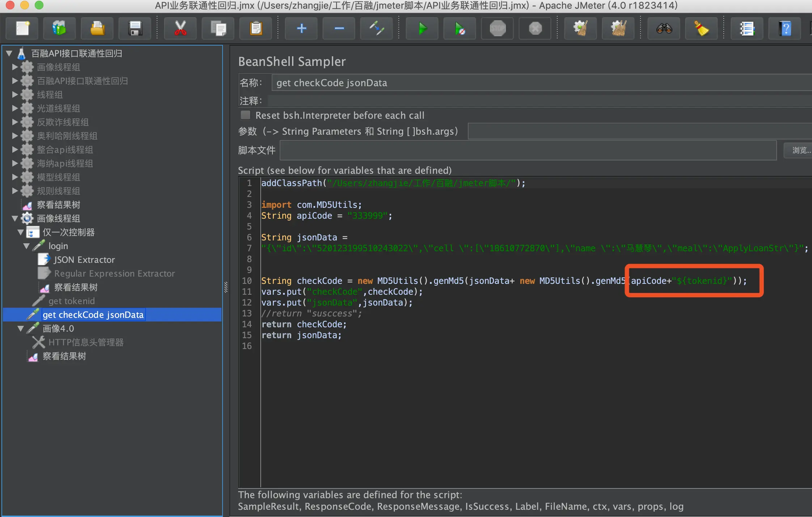Click the Open folder toolbar icon
This screenshot has height=517, width=812.
click(97, 28)
